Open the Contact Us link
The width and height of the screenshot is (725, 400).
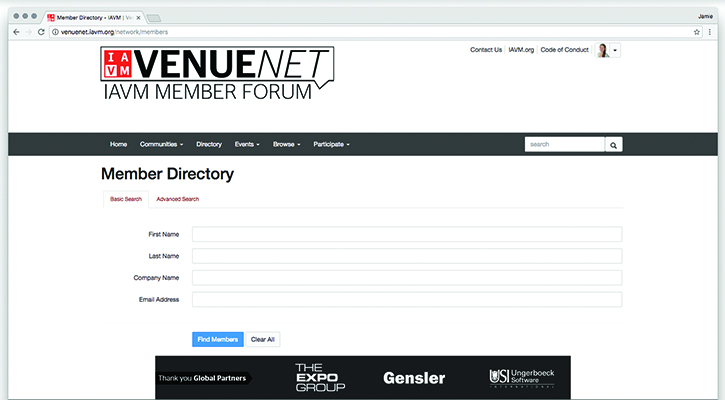click(486, 49)
